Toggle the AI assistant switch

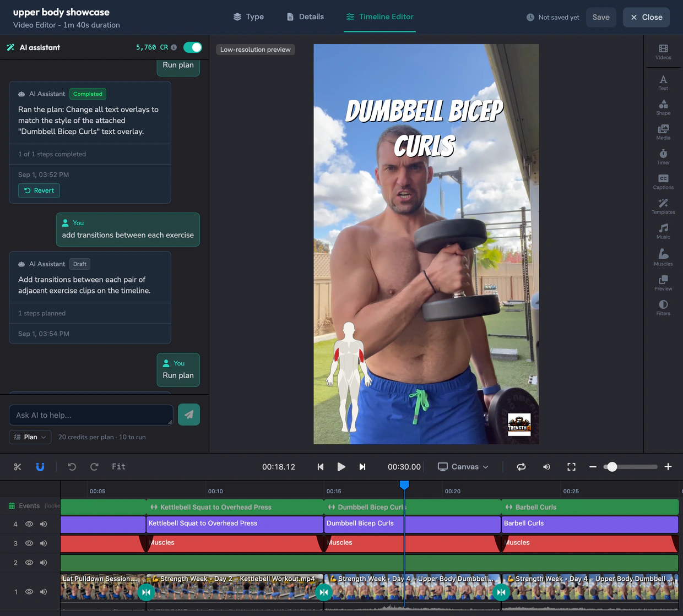tap(193, 47)
